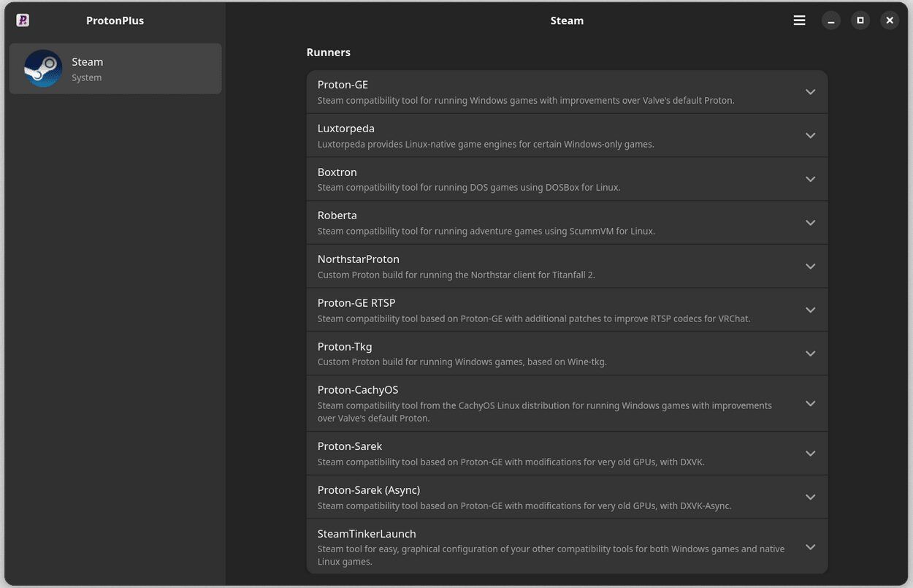Expand the Proton-GE runner chevron
The width and height of the screenshot is (913, 588).
(810, 92)
